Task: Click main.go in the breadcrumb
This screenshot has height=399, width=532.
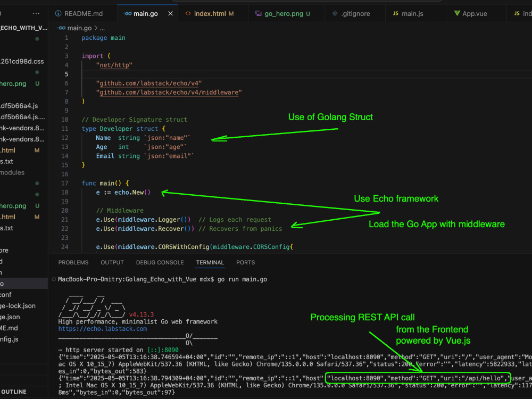Action: coord(79,28)
